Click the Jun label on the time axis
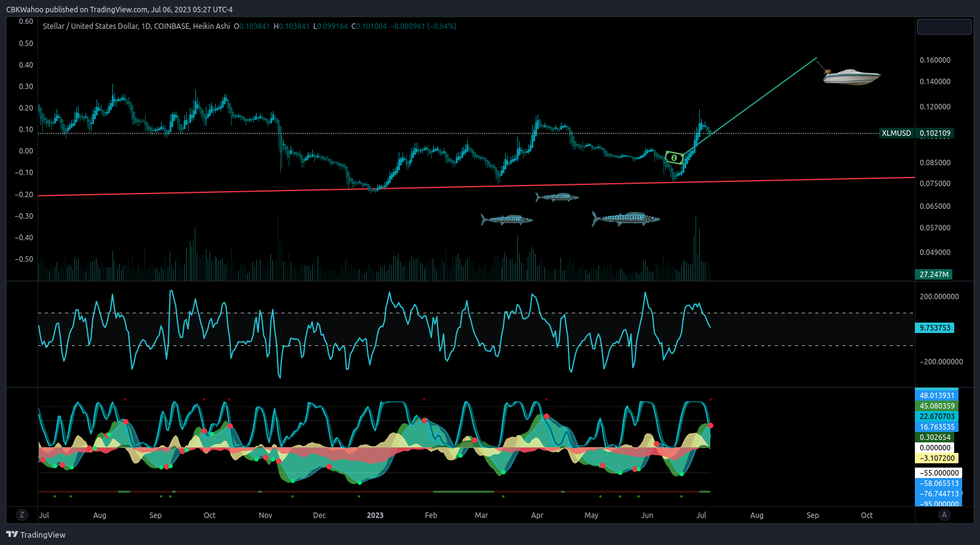The width and height of the screenshot is (980, 545). (647, 516)
